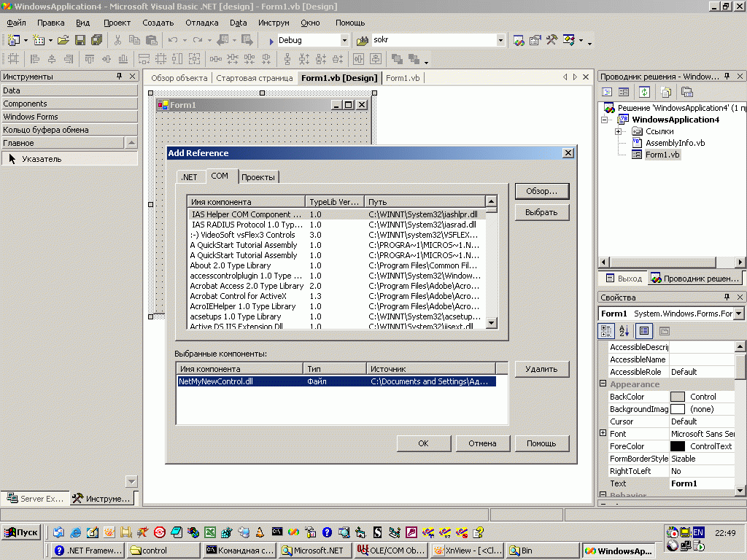
Task: Click the BackgroundImage white swatch
Action: (x=678, y=409)
